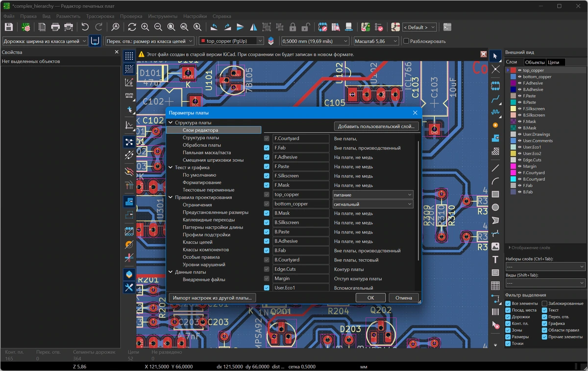Collapse the Структура платы tree section
This screenshot has height=371, width=588.
tap(171, 123)
